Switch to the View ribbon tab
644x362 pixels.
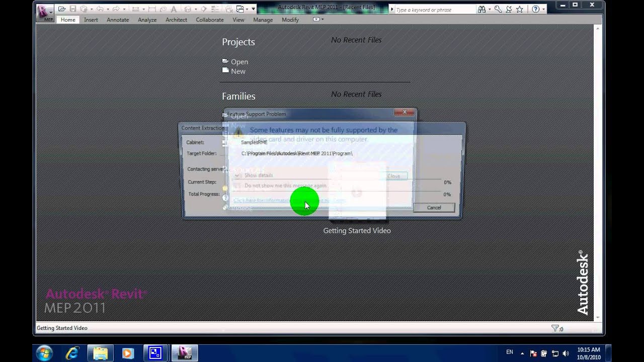click(x=238, y=20)
